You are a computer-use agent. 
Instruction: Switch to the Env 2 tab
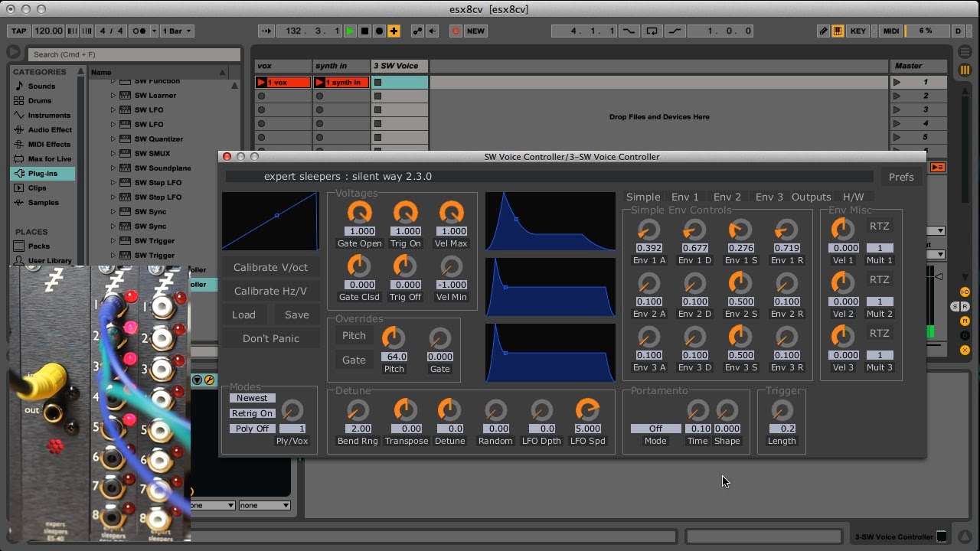727,197
